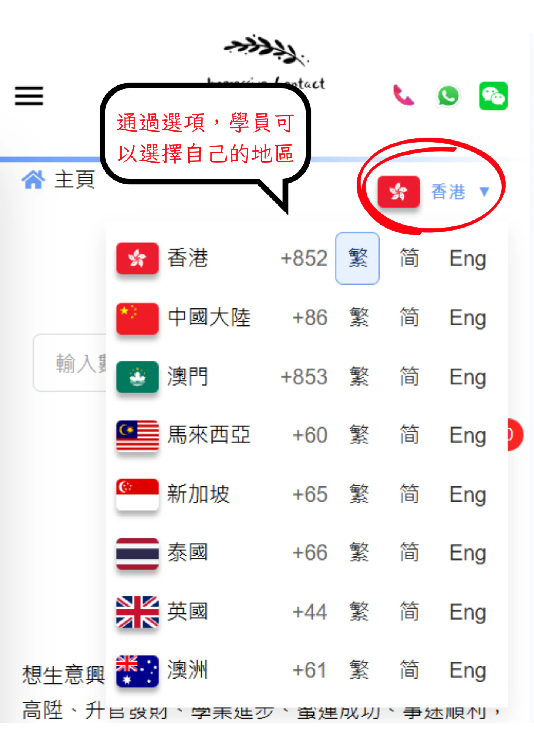Select 新加坡 region option
This screenshot has height=756, width=534.
(x=199, y=494)
